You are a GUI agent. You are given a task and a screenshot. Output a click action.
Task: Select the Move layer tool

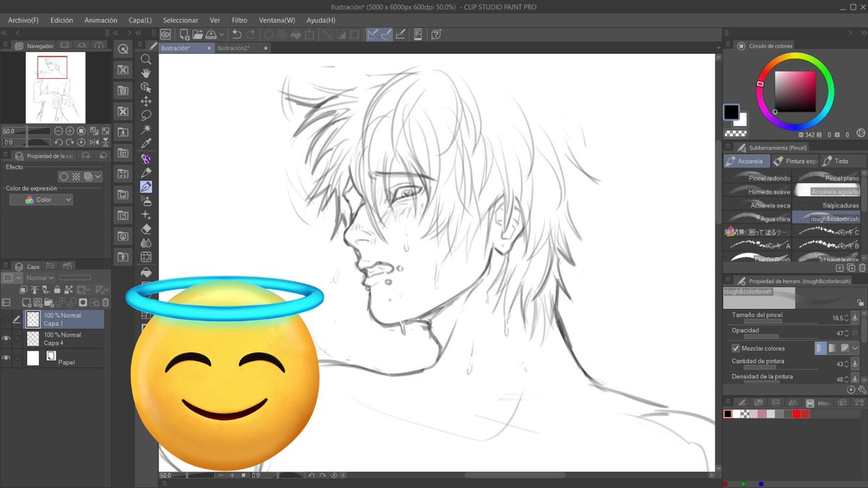click(x=146, y=101)
